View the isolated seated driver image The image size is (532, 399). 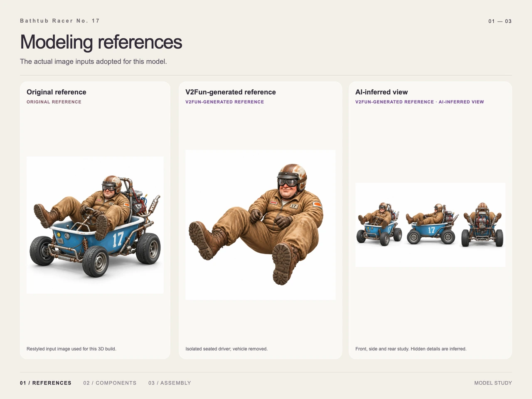tap(260, 225)
